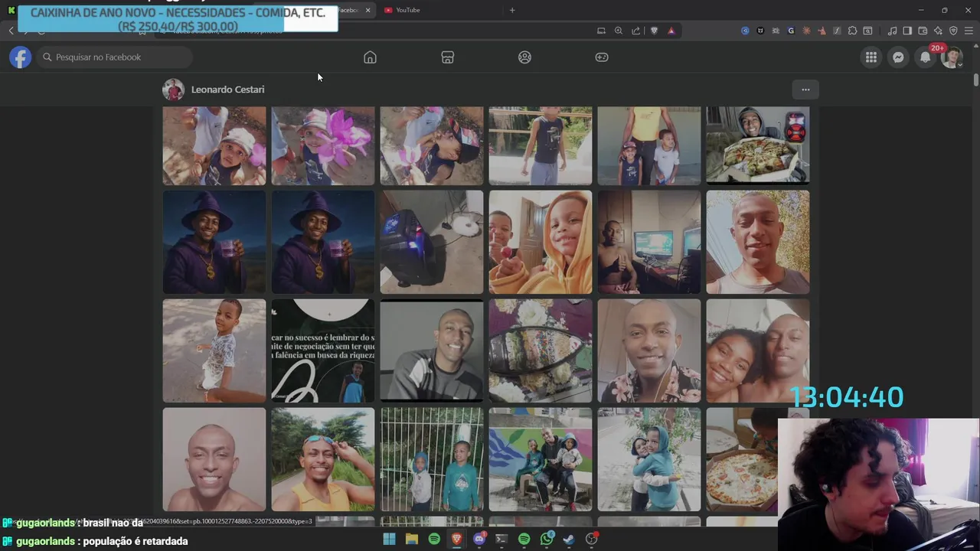Open the quote text image about sucesso

[323, 350]
